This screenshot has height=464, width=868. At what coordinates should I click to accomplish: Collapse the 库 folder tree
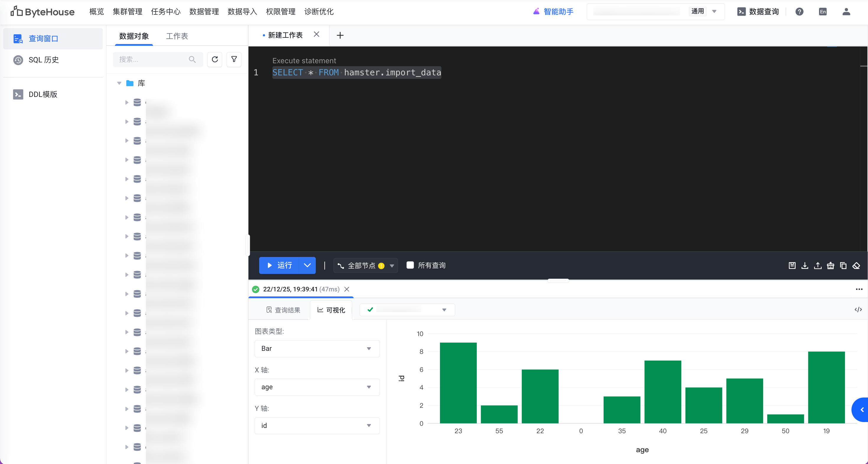(x=119, y=83)
